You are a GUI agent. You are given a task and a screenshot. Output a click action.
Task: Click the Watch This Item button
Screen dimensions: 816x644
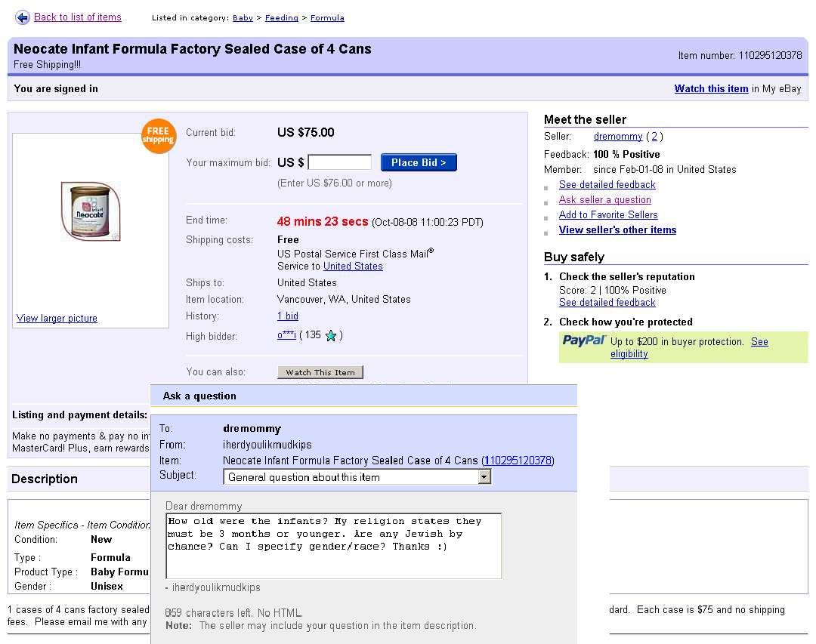tap(320, 372)
